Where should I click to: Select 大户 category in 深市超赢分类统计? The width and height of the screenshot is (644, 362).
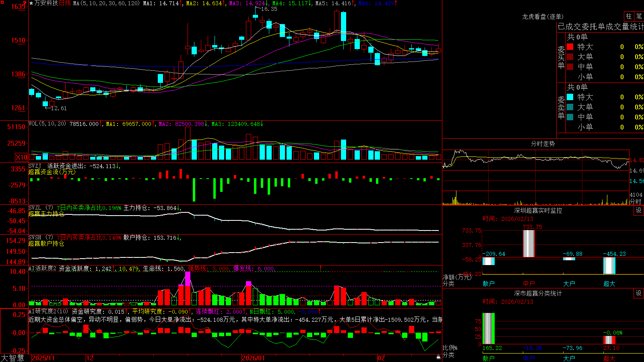(569, 358)
